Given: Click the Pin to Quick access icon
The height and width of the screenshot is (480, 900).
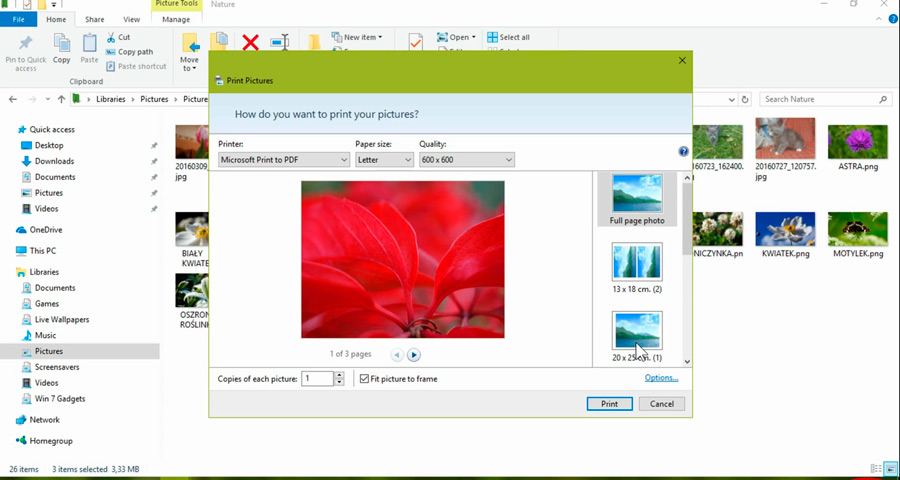Looking at the screenshot, I should coord(26,43).
